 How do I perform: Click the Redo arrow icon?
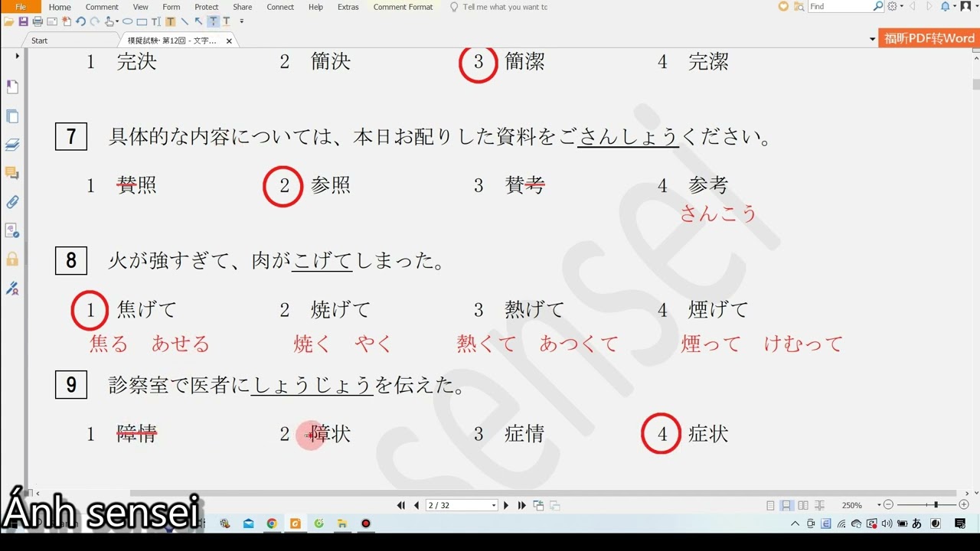[x=94, y=21]
